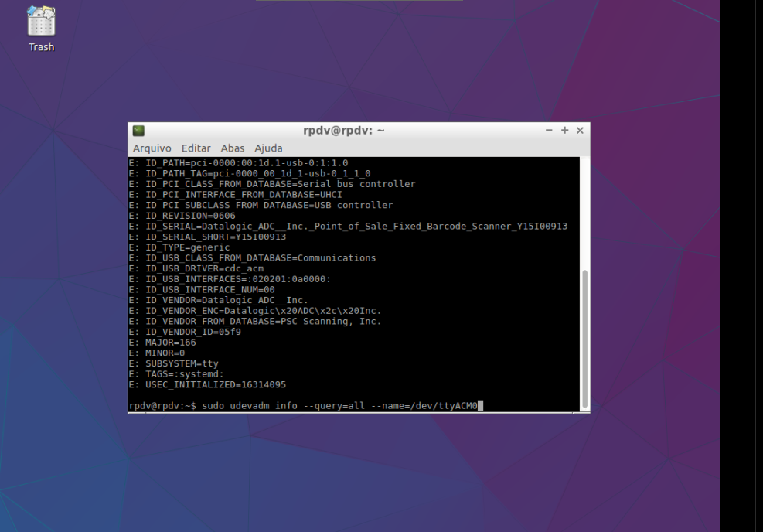
Task: Click the terminal icon in title bar
Action: click(138, 131)
